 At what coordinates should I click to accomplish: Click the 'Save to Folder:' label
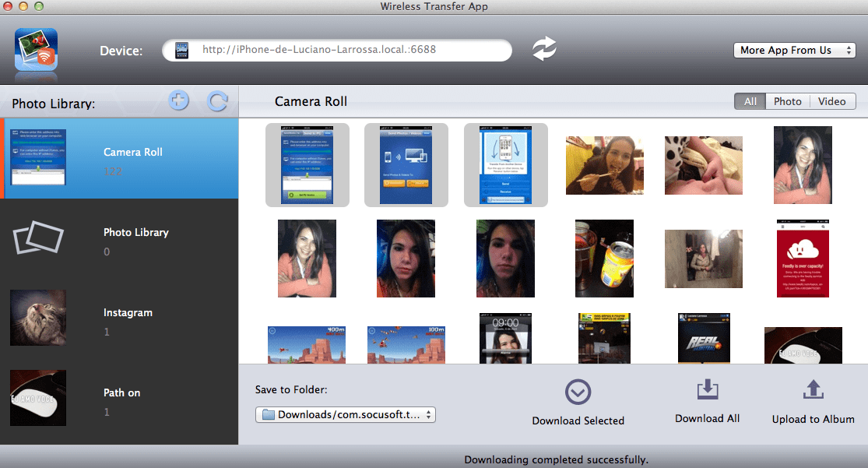(291, 390)
